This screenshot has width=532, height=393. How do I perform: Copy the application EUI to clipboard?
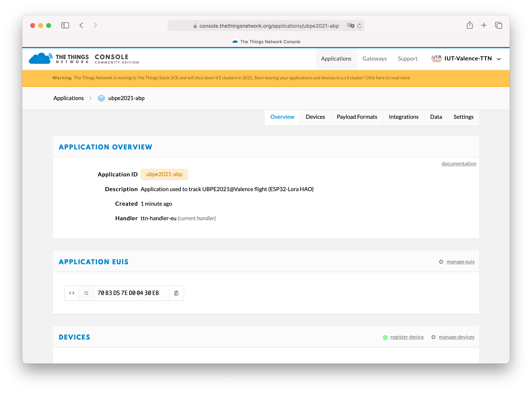[176, 293]
